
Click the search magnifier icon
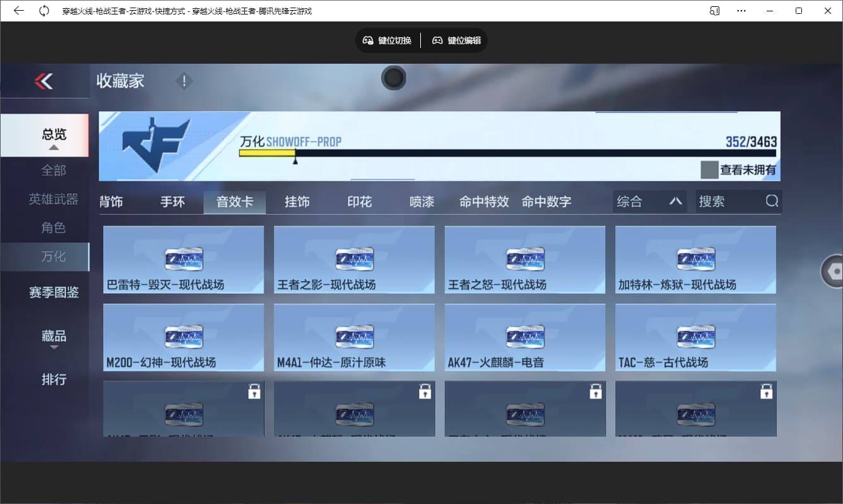coord(772,201)
